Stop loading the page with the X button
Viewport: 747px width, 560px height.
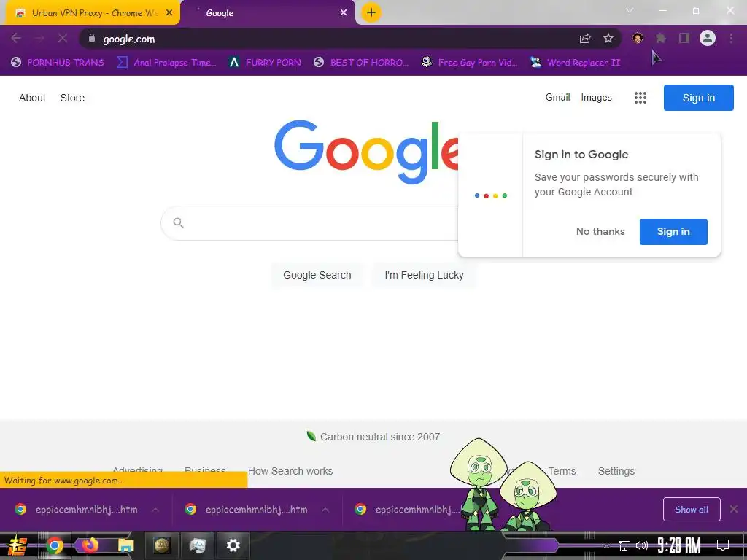(x=63, y=38)
